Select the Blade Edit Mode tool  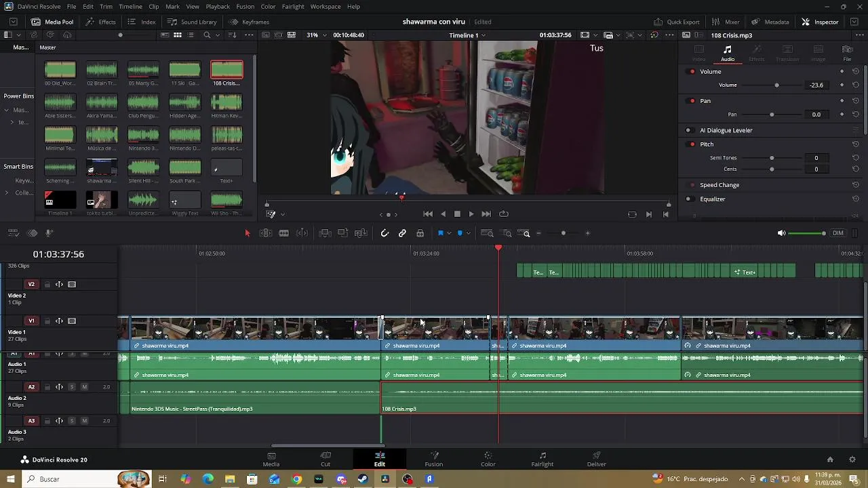tap(302, 233)
